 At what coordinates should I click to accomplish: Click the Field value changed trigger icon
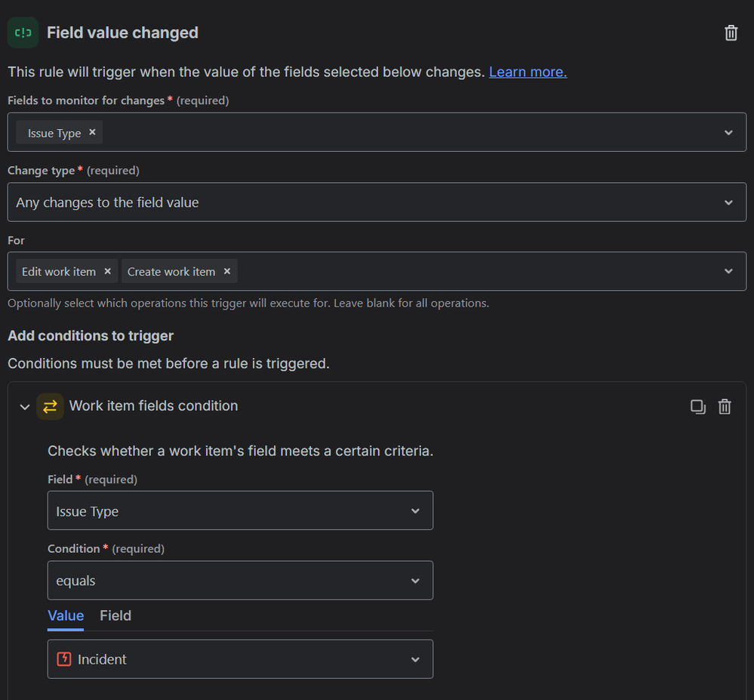23,32
